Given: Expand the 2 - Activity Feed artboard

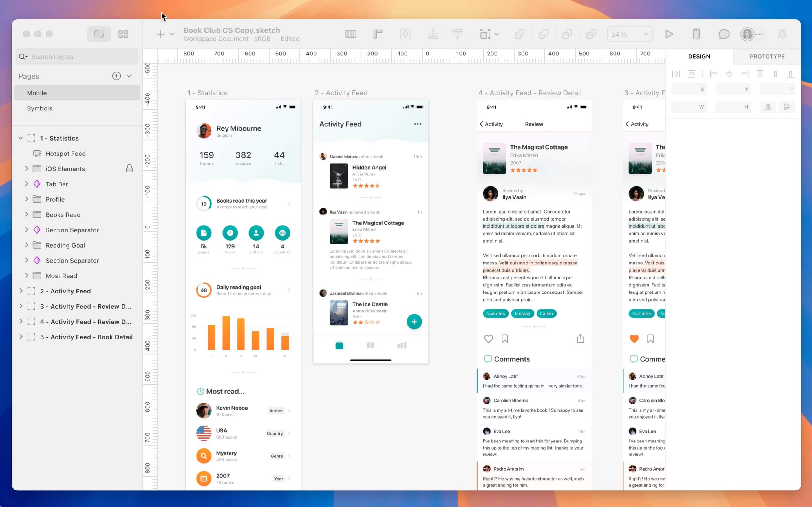Looking at the screenshot, I should (21, 291).
